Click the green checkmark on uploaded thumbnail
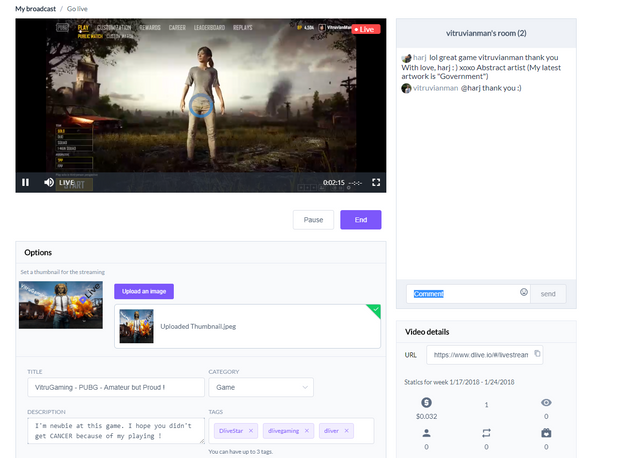The image size is (640, 458). 374,311
